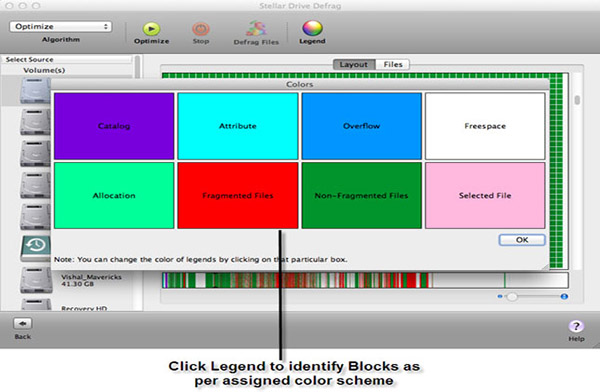Change the Freespace white color box

click(x=485, y=126)
